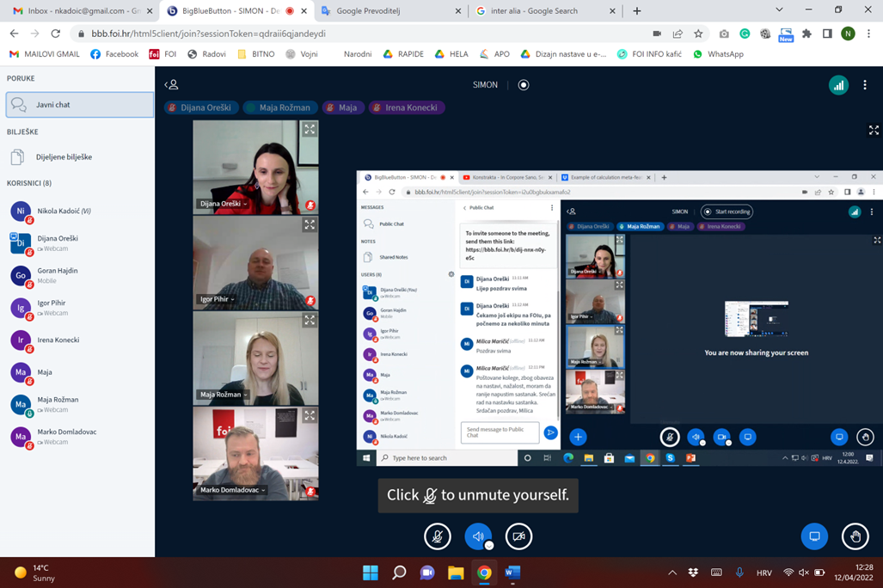Select user Goran Hajdin in list
This screenshot has width=883, height=588.
tap(58, 275)
